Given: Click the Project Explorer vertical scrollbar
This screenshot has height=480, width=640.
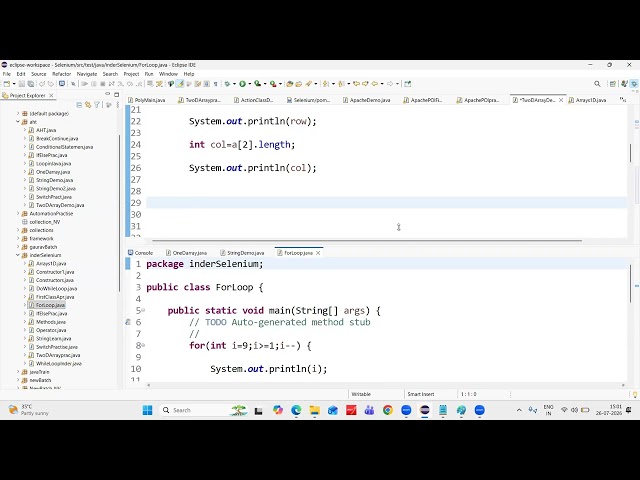Looking at the screenshot, I should point(119,212).
